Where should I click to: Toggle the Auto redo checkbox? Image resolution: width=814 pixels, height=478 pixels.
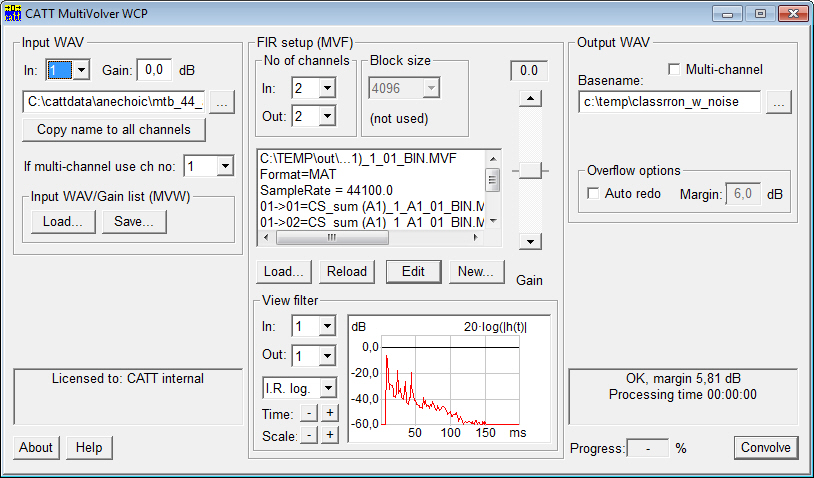(x=594, y=193)
